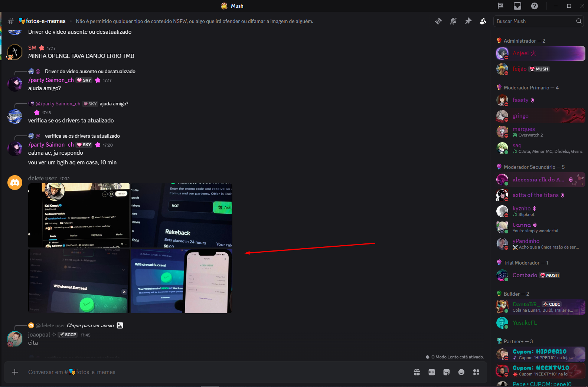
Task: Open member Anjeel in member list
Action: pyautogui.click(x=540, y=53)
